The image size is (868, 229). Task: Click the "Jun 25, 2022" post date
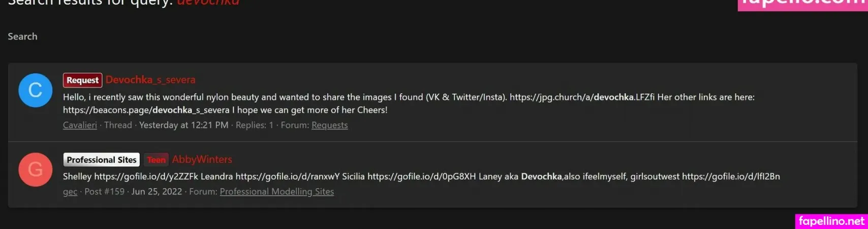tap(157, 192)
